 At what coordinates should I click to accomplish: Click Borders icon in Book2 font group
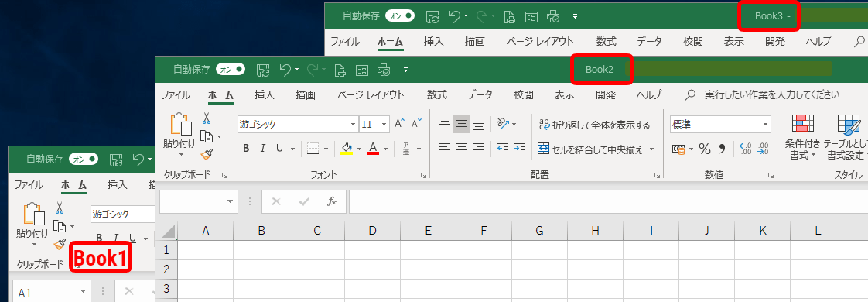tap(313, 149)
